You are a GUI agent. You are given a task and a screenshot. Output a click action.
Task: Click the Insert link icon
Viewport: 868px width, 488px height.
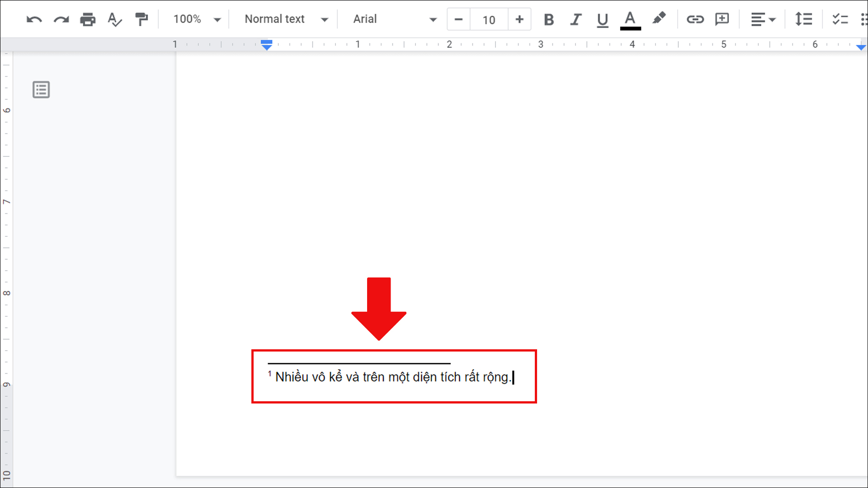(x=695, y=19)
